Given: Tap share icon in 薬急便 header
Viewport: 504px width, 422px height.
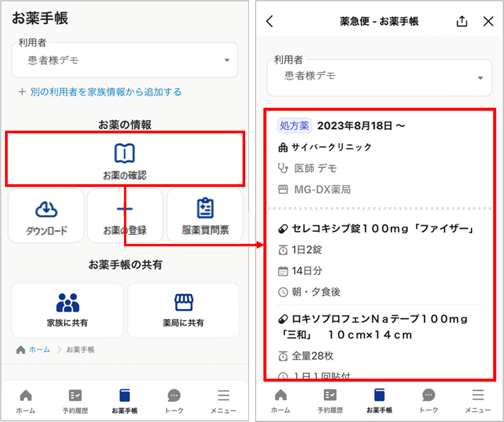Looking at the screenshot, I should pyautogui.click(x=462, y=22).
